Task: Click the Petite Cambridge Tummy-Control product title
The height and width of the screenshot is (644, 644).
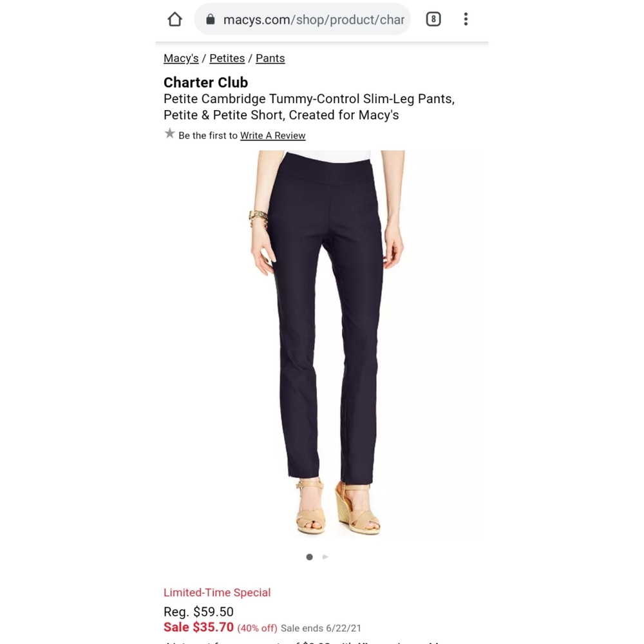Action: (x=309, y=107)
